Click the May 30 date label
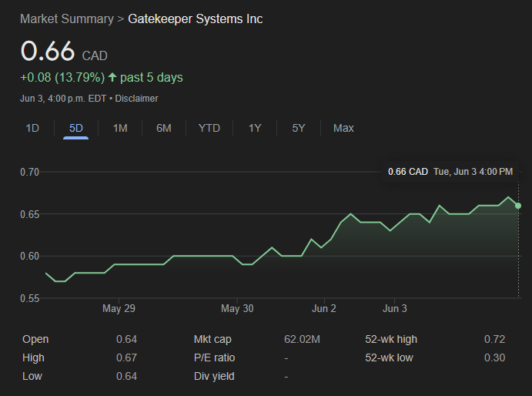 [237, 309]
